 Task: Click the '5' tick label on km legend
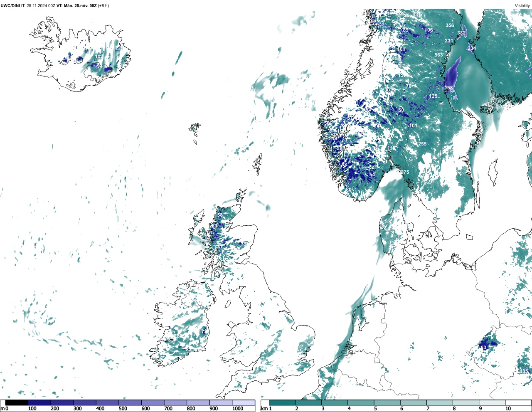375,409
